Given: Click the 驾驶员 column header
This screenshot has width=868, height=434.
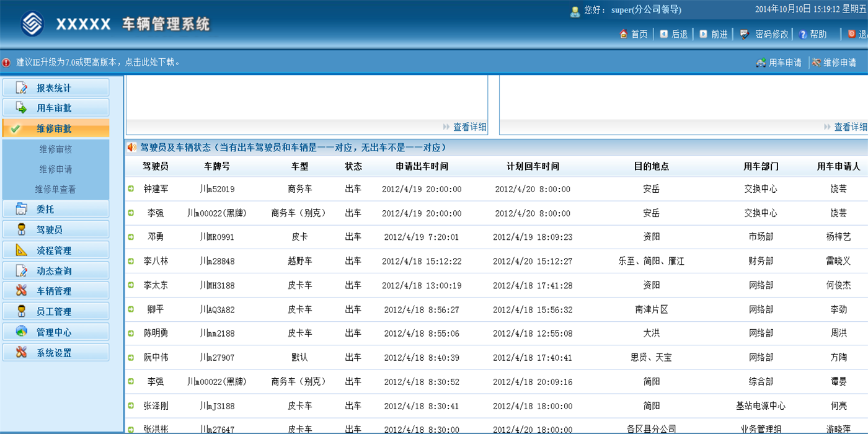Looking at the screenshot, I should 156,166.
